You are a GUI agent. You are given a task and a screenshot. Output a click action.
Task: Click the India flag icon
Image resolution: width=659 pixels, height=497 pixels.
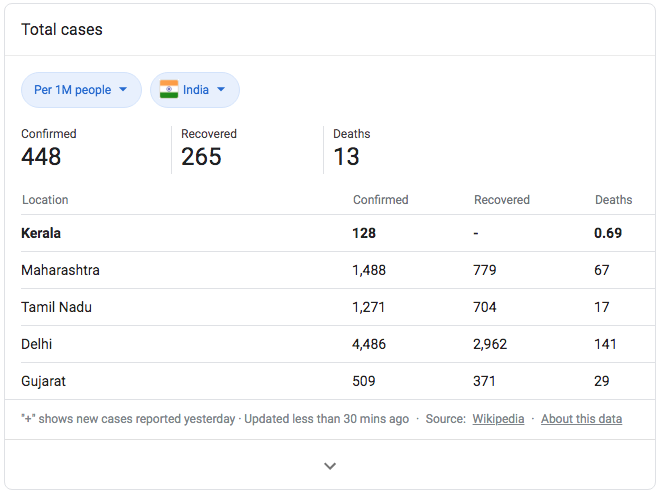[x=169, y=90]
